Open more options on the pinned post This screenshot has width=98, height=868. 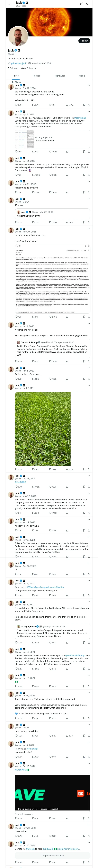(89, 85)
